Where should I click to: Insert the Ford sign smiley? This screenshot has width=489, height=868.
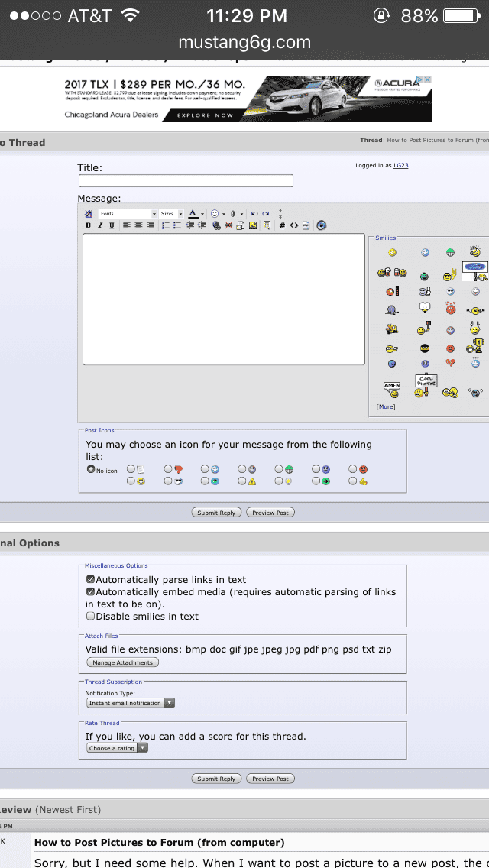[474, 271]
